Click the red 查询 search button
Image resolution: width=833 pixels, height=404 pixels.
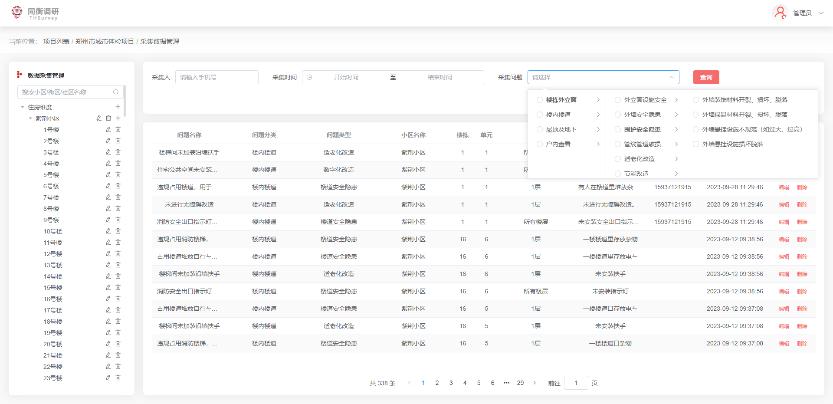[706, 77]
